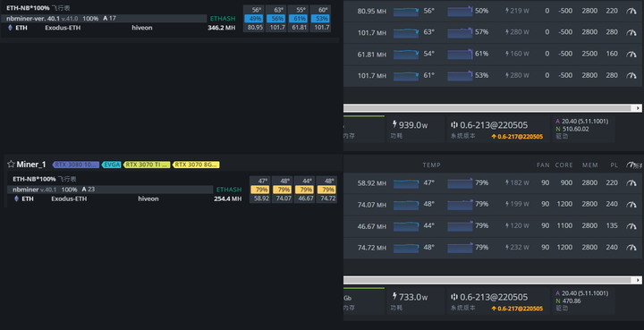644x330 pixels.
Task: Open tuning gauge for the 46.67 MH GPU
Action: point(631,226)
